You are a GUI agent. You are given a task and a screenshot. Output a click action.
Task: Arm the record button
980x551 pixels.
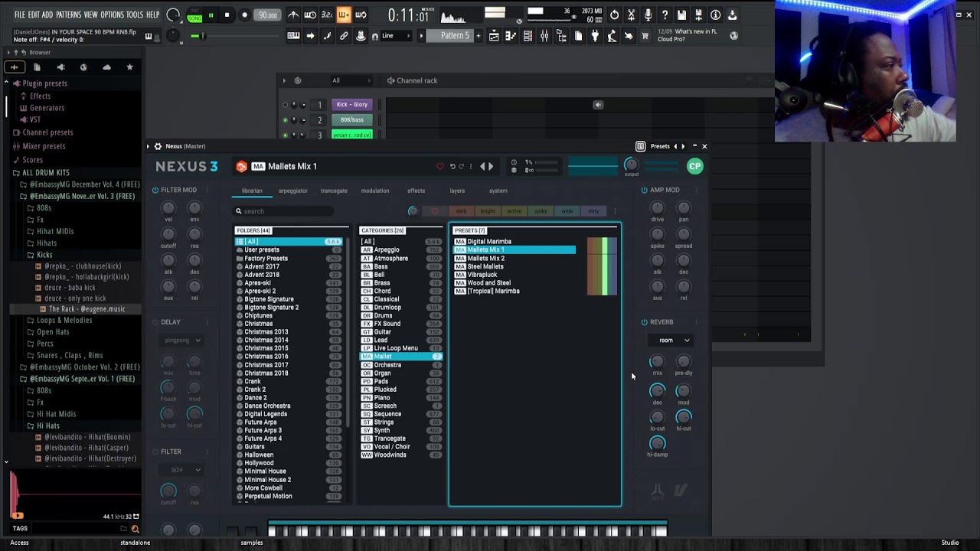pyautogui.click(x=244, y=15)
